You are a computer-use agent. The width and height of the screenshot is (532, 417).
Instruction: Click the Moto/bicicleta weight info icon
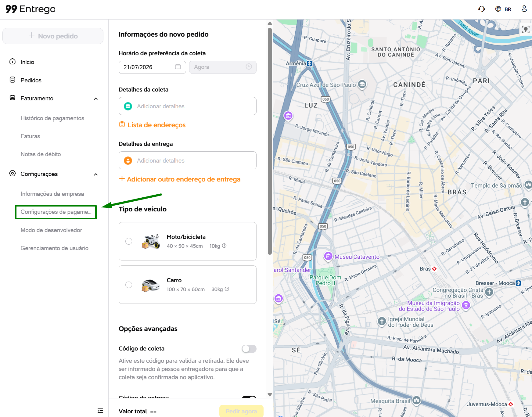224,246
